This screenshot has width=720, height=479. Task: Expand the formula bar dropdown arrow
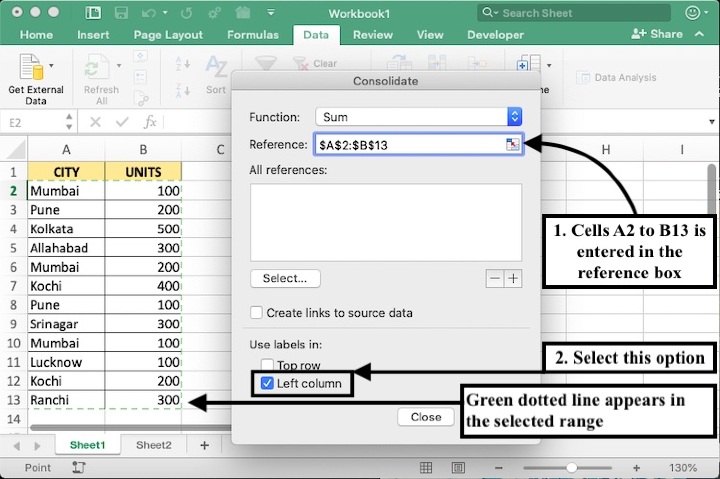point(712,122)
